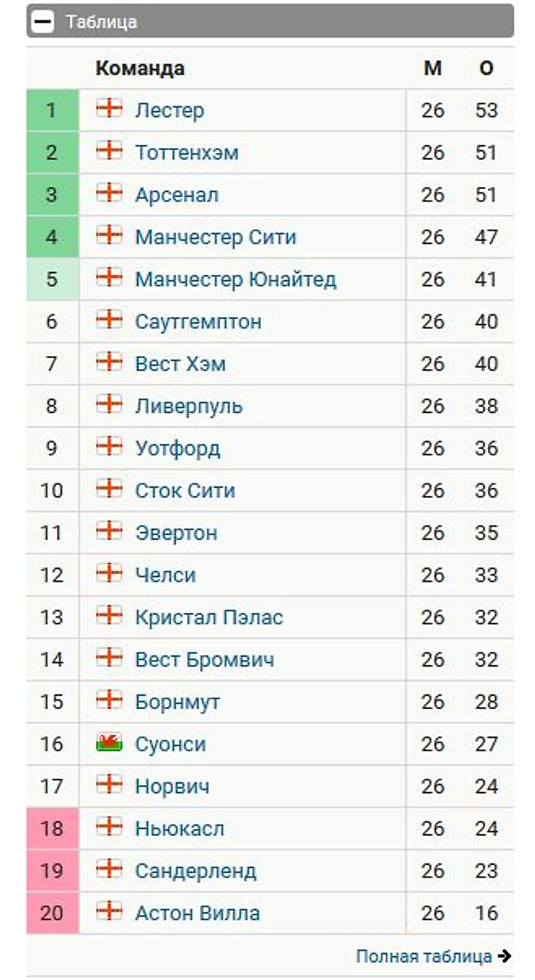Open the Манчестер Сити team link

[x=215, y=237]
